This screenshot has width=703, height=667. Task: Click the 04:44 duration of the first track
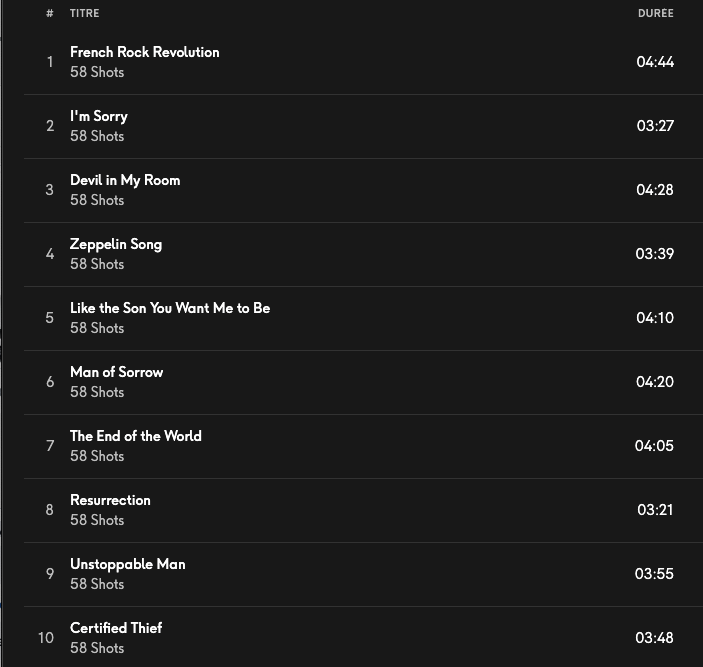point(655,62)
